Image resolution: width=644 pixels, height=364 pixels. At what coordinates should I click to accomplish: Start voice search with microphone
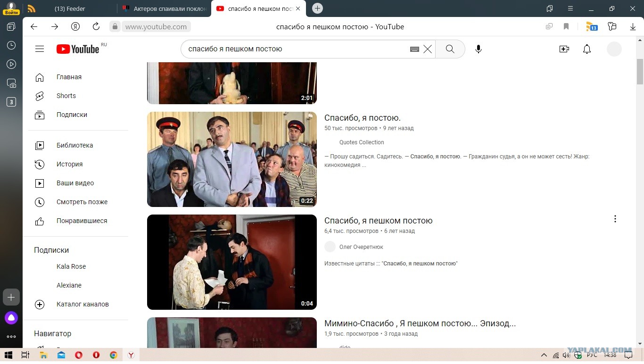coord(479,49)
